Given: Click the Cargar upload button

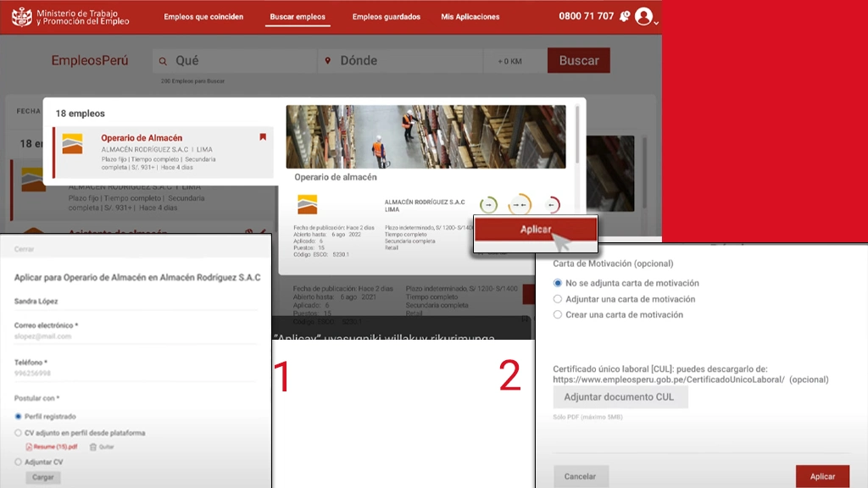Looking at the screenshot, I should point(42,477).
